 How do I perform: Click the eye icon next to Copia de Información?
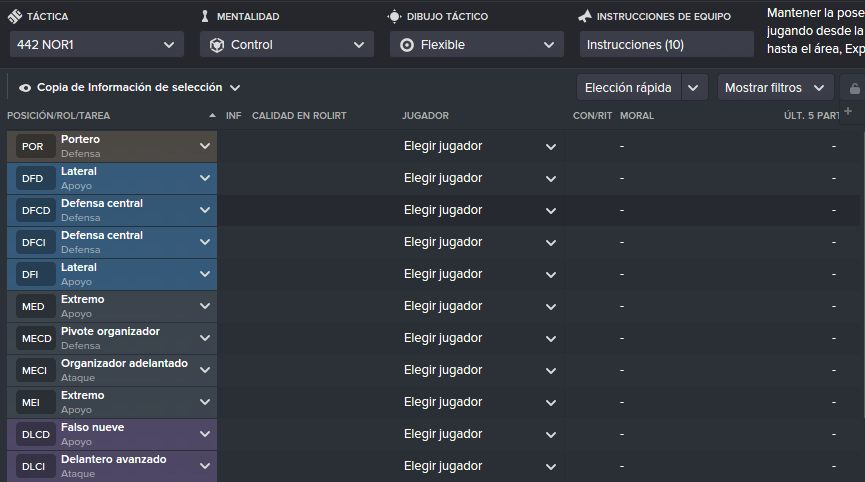pos(25,88)
